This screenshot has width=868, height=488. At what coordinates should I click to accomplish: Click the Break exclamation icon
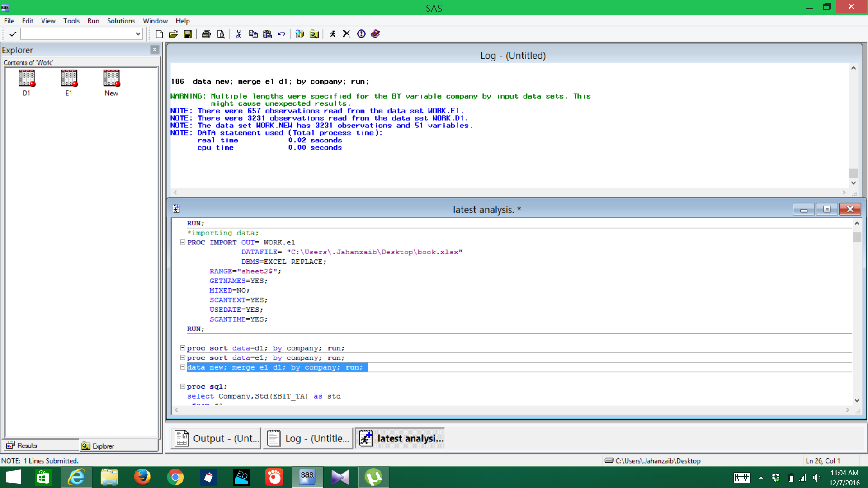pyautogui.click(x=361, y=34)
